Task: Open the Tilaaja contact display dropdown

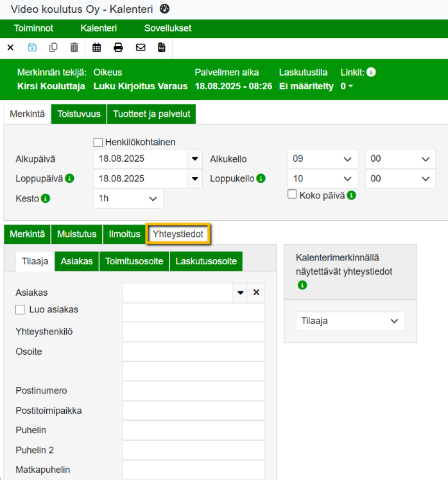Action: 350,321
